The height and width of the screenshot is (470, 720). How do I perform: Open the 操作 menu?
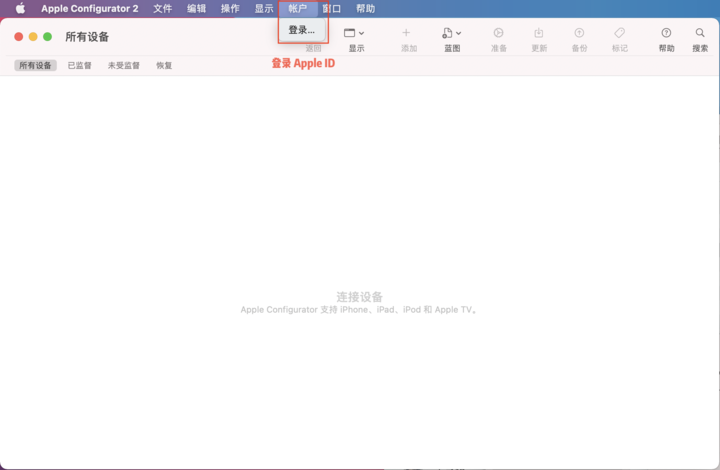[230, 8]
